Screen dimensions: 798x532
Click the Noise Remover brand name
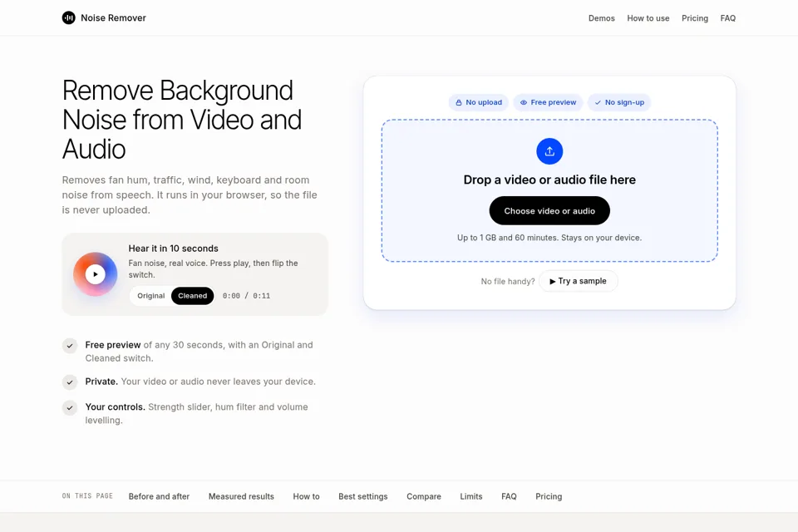click(x=114, y=17)
